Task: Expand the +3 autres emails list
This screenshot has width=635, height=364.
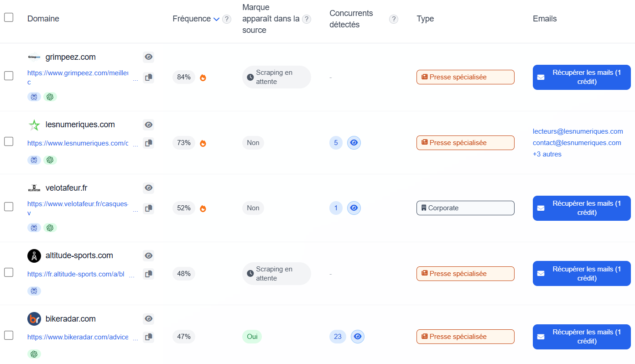Action: [547, 154]
